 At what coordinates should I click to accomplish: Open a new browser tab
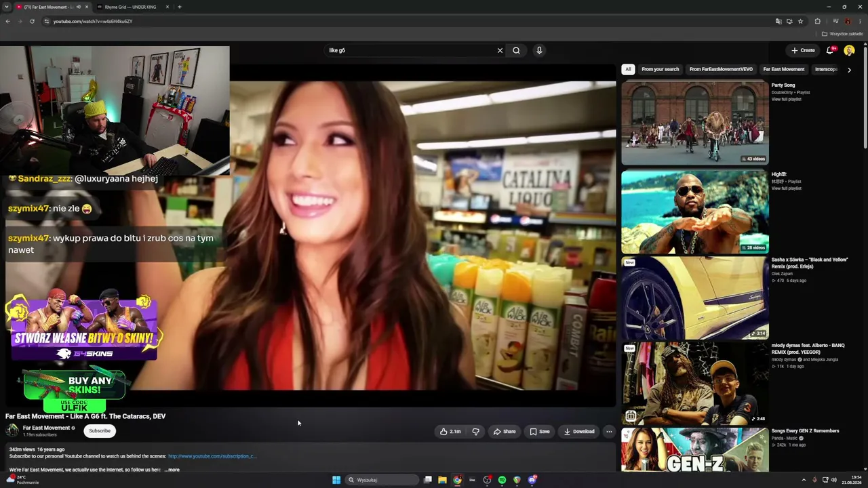coord(179,7)
